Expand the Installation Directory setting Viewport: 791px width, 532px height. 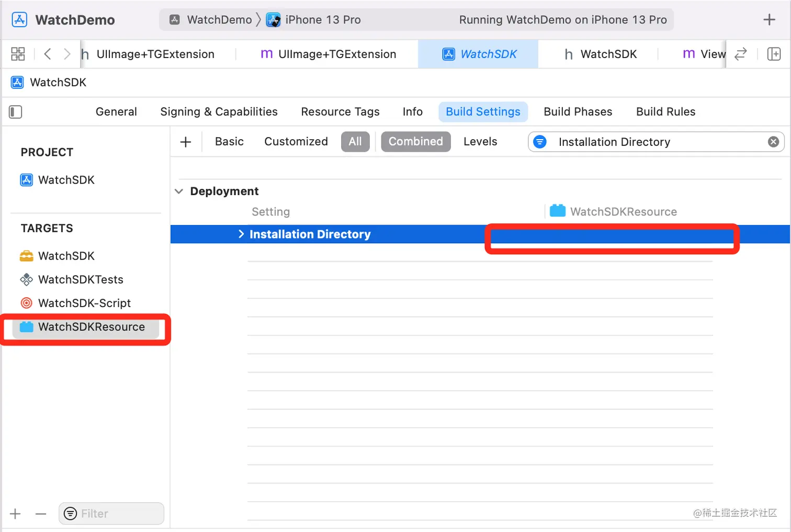[241, 234]
